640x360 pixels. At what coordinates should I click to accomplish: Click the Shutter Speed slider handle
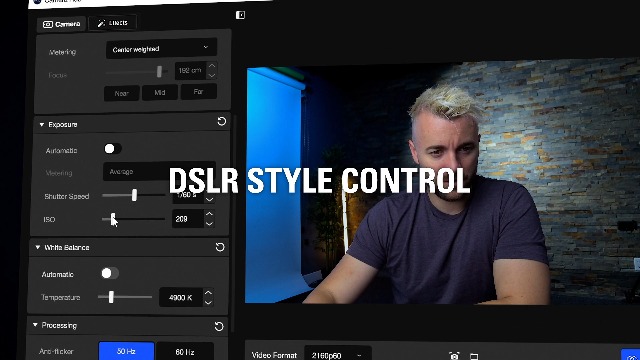click(134, 195)
